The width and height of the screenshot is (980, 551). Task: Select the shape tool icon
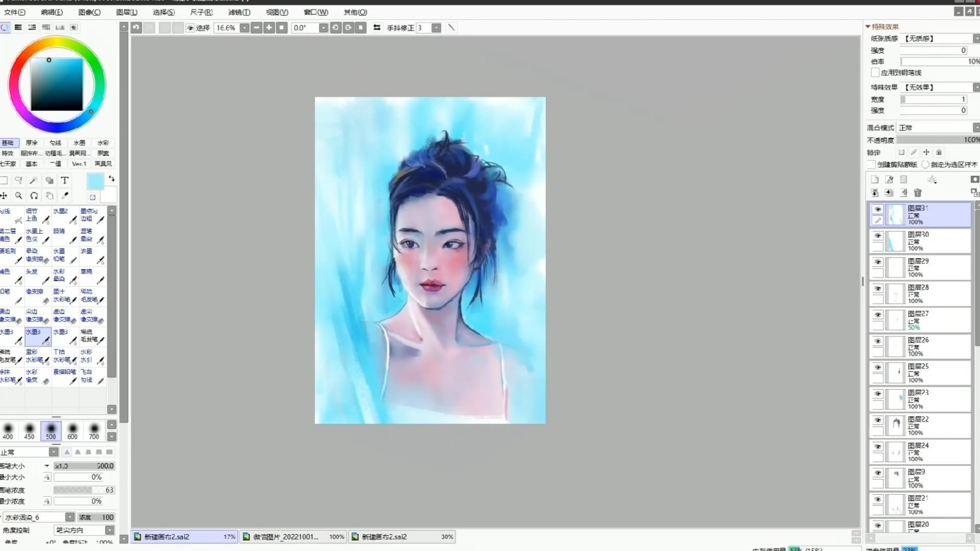coord(50,180)
